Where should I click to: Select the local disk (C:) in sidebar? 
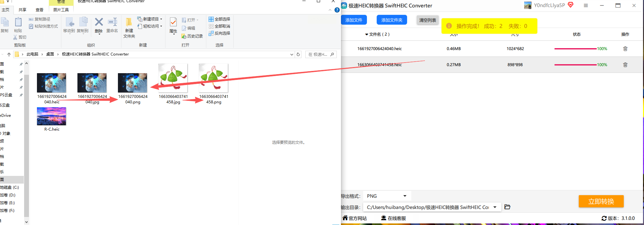[10, 187]
